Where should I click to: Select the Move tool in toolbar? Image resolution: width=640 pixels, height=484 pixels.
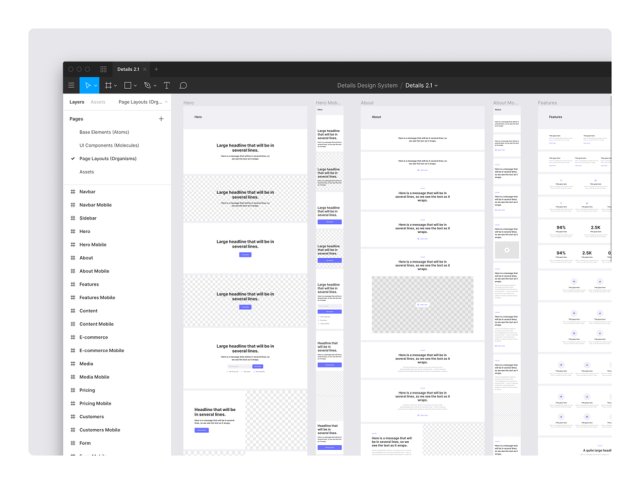point(88,85)
